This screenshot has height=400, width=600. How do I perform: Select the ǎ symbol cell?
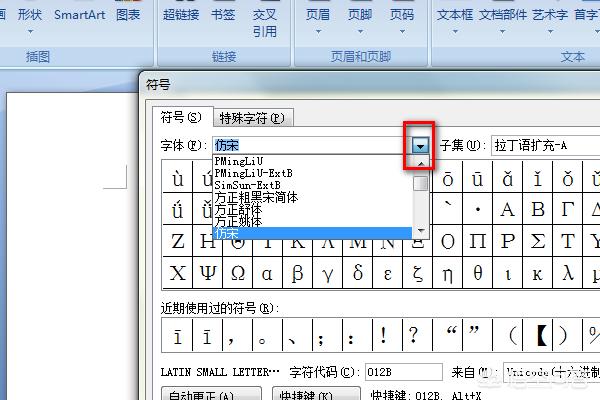coord(507,177)
